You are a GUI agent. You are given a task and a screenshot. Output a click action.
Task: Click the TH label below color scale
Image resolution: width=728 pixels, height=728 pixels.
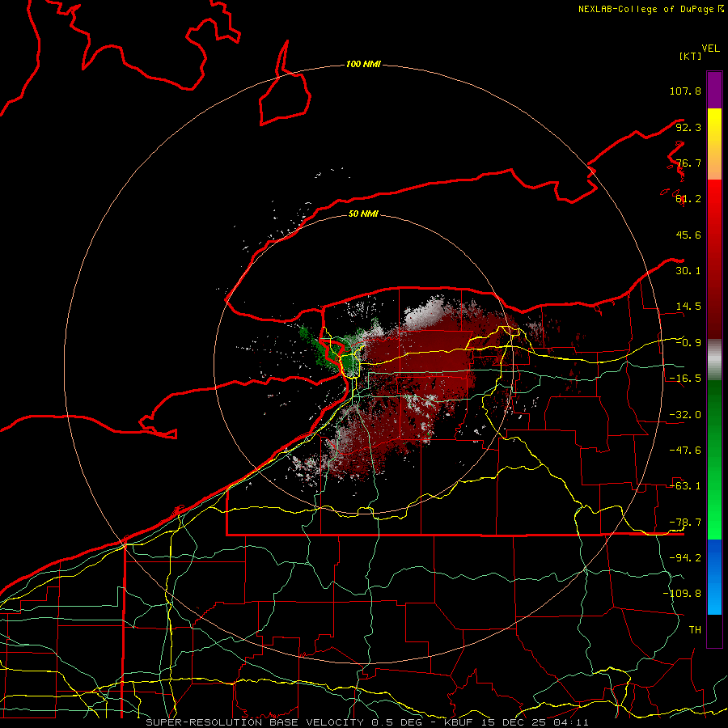click(x=695, y=630)
